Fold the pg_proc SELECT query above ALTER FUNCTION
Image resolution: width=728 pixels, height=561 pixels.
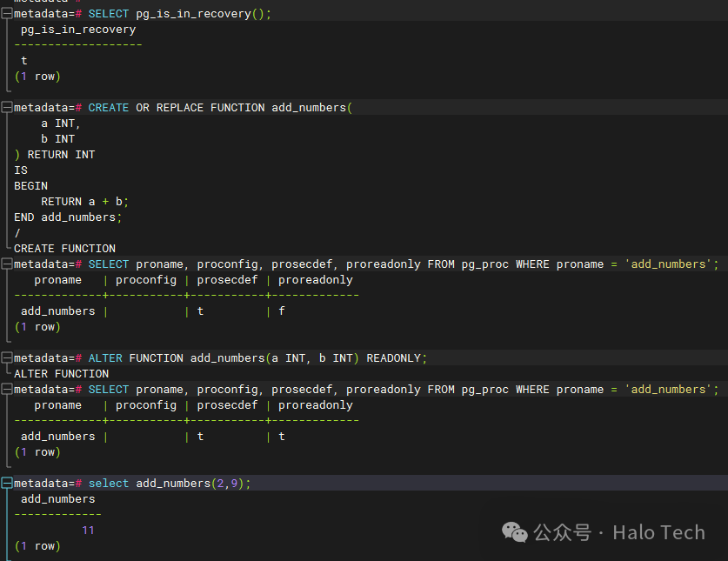(6, 264)
